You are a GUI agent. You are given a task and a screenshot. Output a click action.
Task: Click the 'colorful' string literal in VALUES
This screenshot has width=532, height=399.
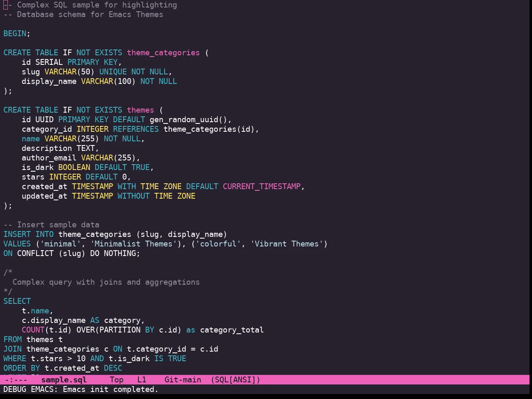218,244
